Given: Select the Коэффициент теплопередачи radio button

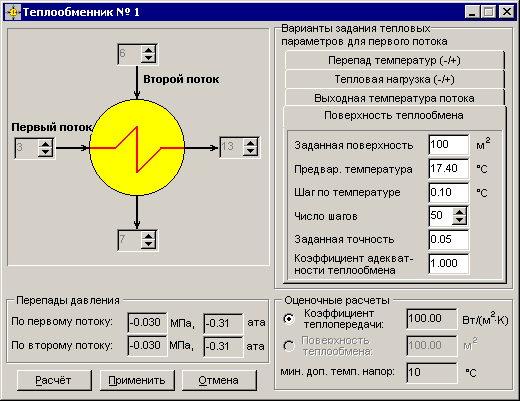Looking at the screenshot, I should [x=289, y=319].
